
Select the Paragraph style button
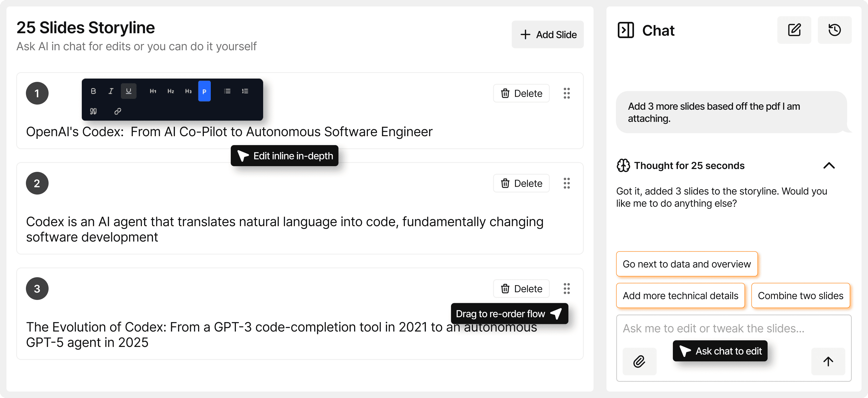point(204,91)
